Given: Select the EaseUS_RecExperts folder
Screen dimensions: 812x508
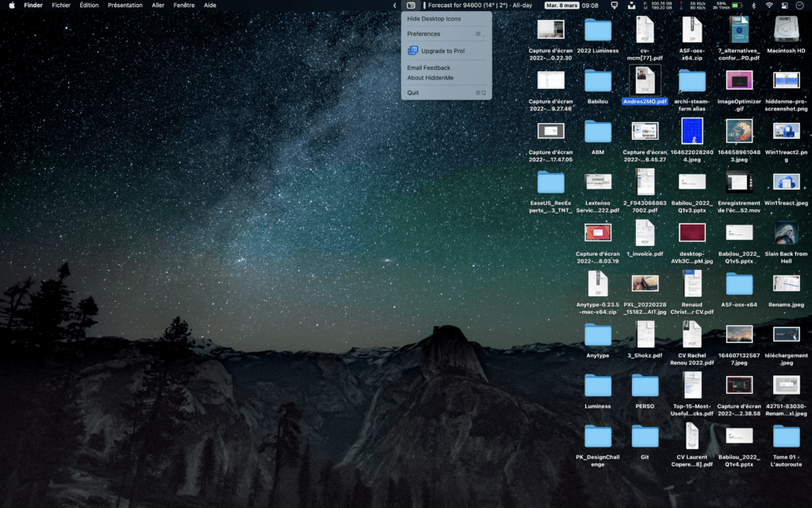Looking at the screenshot, I should click(550, 183).
